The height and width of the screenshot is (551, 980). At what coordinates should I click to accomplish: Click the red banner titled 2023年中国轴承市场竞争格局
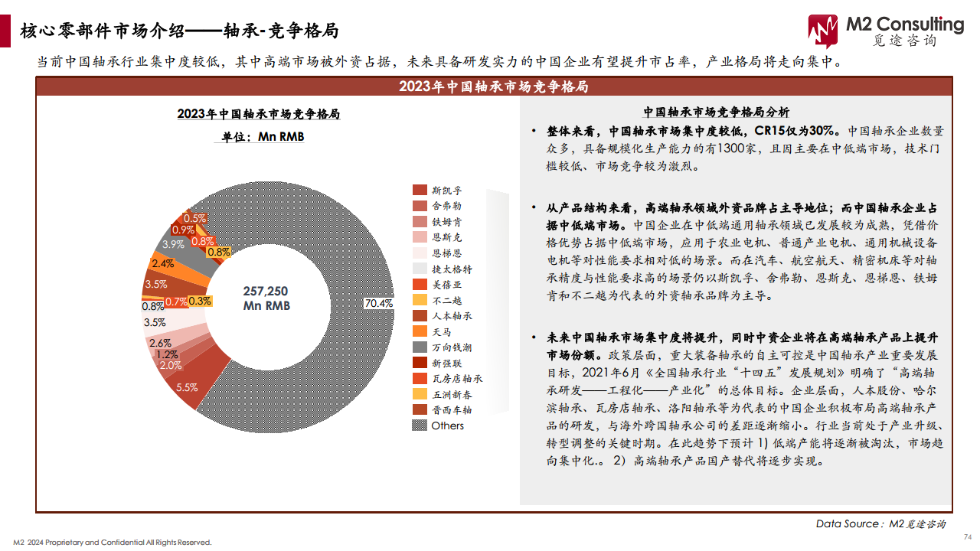point(494,86)
